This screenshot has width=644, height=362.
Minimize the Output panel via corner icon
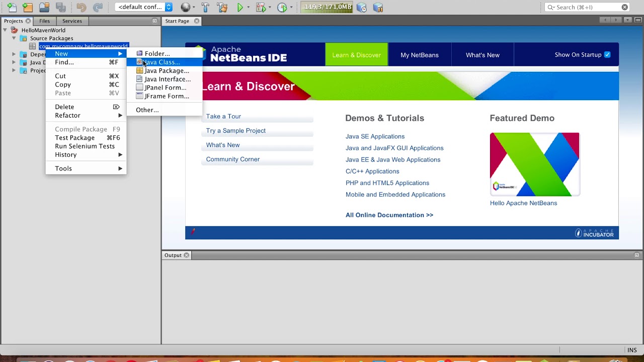coord(636,255)
